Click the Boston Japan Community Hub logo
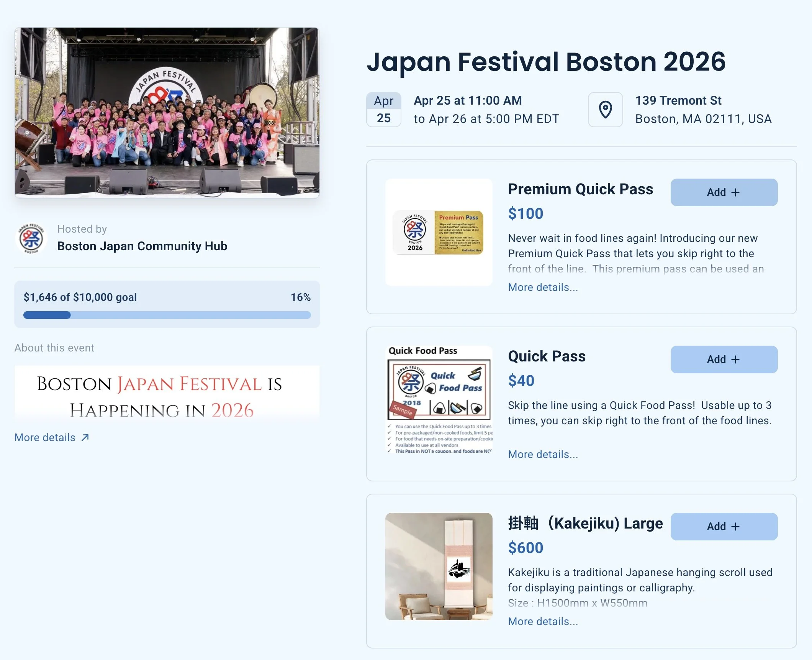The width and height of the screenshot is (812, 660). 31,238
